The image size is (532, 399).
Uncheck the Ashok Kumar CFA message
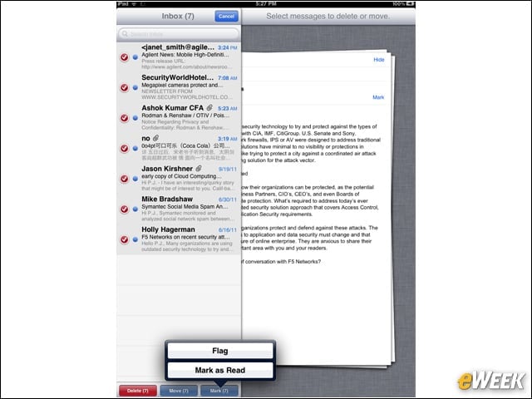pyautogui.click(x=125, y=118)
